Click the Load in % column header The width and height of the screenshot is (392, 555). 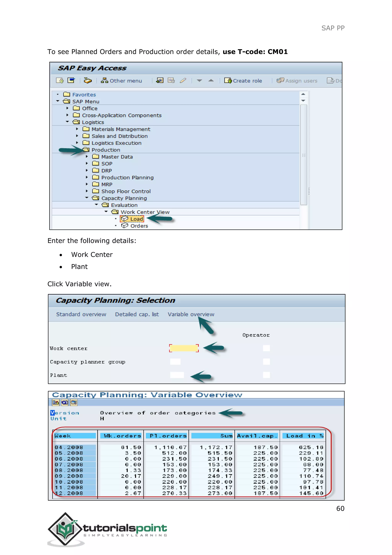303,436
